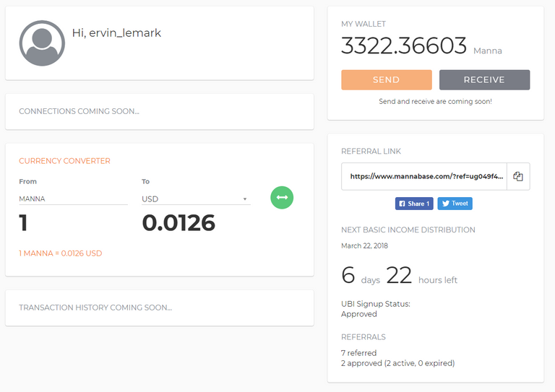Image resolution: width=555 pixels, height=392 pixels.
Task: Click the converted value 0.0126
Action: [x=178, y=223]
